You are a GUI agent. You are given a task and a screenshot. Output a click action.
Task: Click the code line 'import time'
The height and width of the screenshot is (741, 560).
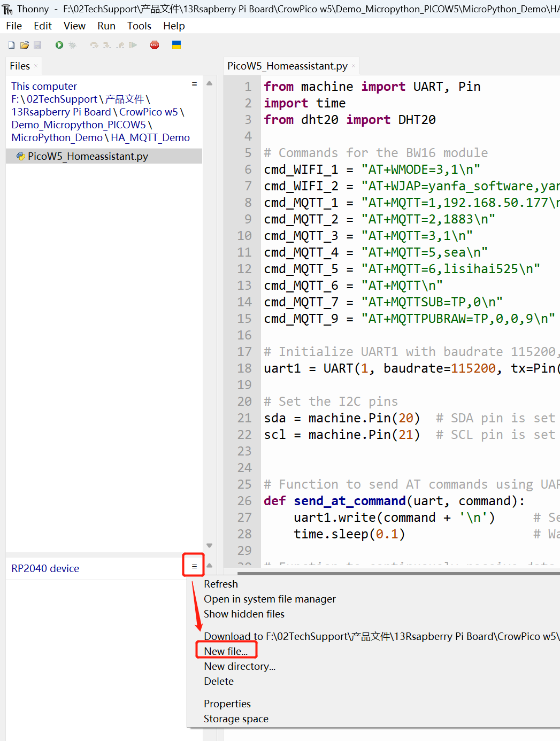pos(304,103)
